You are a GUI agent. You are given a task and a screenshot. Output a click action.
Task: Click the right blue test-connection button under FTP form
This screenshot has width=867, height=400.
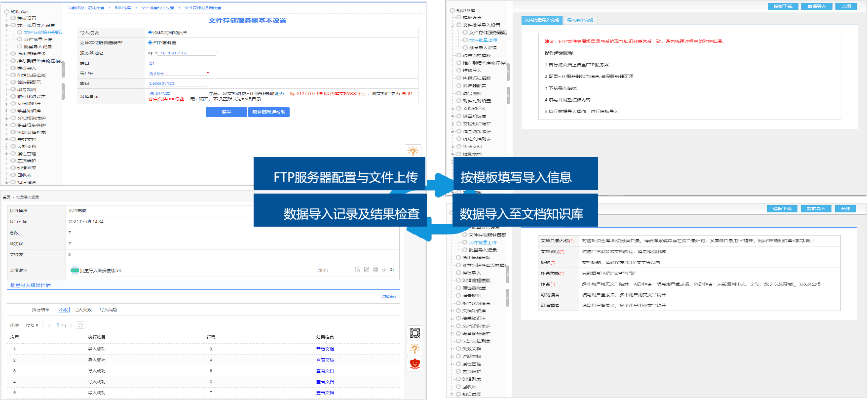coord(269,112)
